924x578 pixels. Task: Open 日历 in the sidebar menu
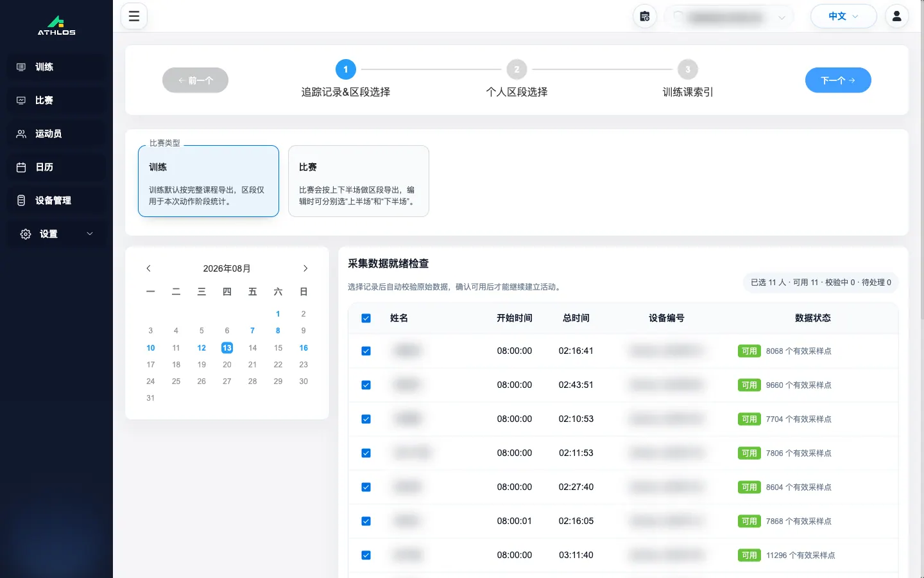coord(56,167)
